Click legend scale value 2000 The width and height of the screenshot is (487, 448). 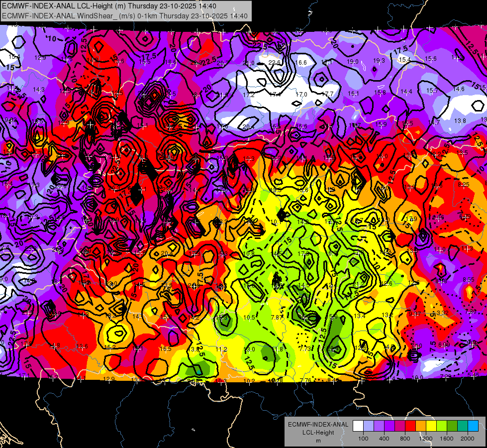coord(468,439)
